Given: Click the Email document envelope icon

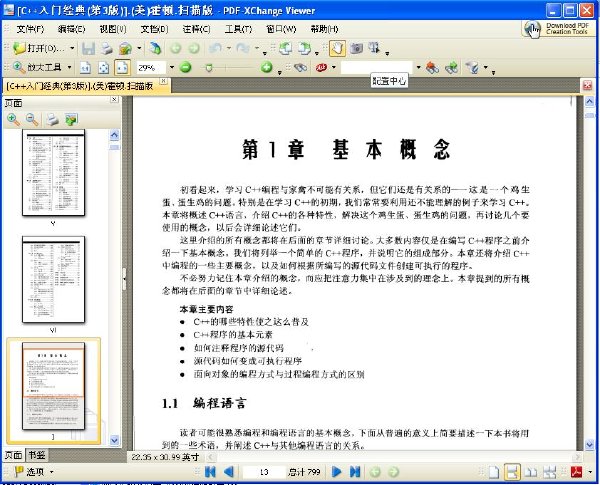Looking at the screenshot, I should [125, 48].
